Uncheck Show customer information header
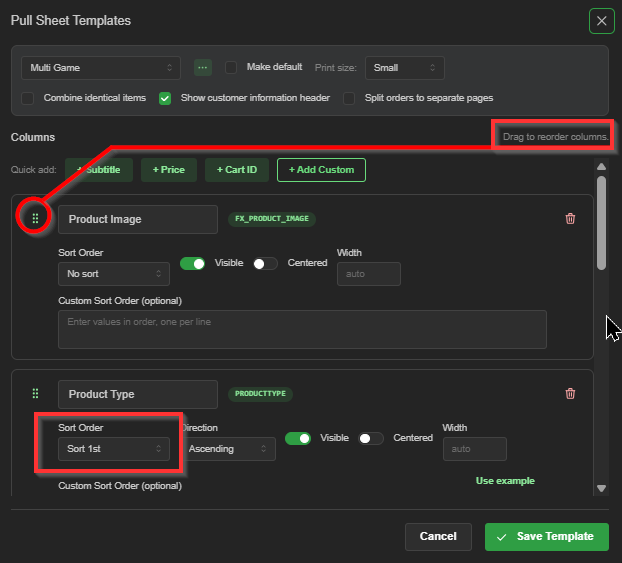The height and width of the screenshot is (563, 622). (x=165, y=98)
